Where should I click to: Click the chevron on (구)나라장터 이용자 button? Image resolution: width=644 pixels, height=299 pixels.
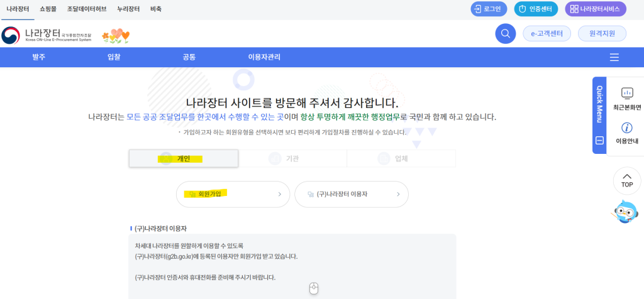pos(398,194)
